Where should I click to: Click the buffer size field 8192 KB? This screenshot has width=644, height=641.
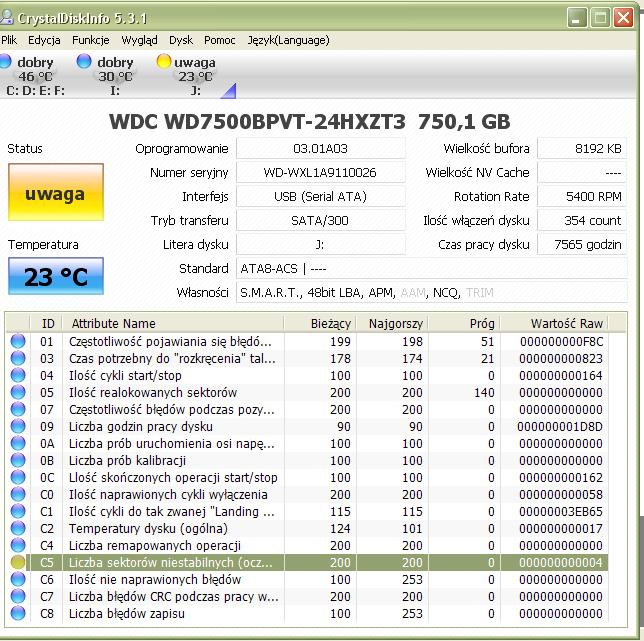coord(582,148)
